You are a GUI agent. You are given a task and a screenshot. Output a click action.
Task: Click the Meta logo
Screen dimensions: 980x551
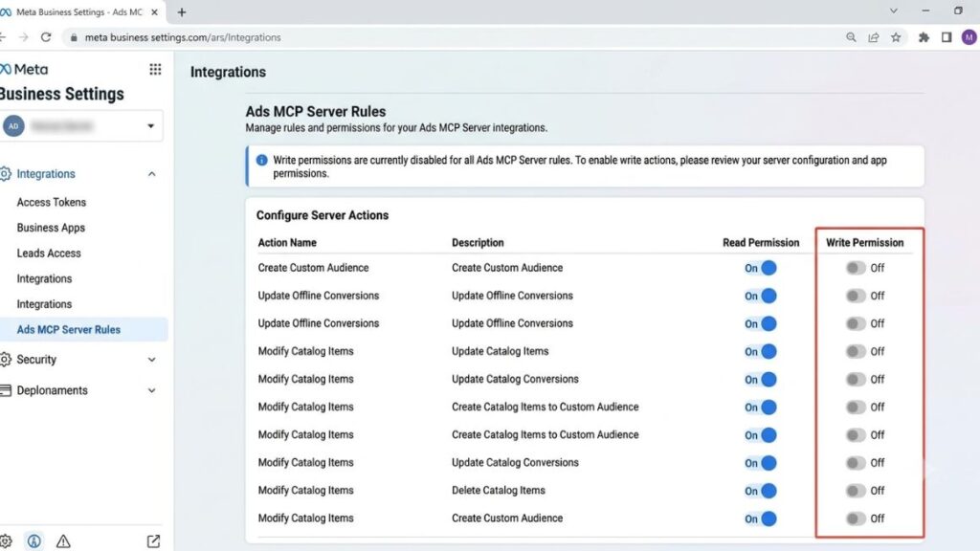point(24,69)
